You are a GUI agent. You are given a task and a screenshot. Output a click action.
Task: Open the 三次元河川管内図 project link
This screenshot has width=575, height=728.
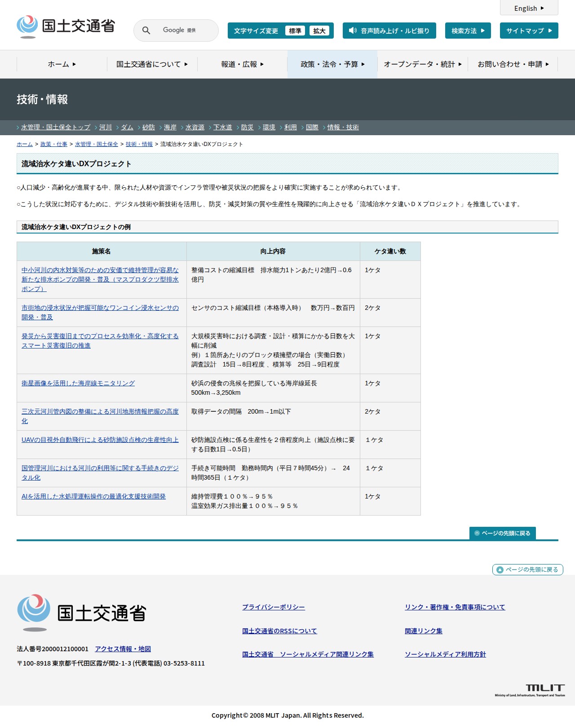[100, 416]
